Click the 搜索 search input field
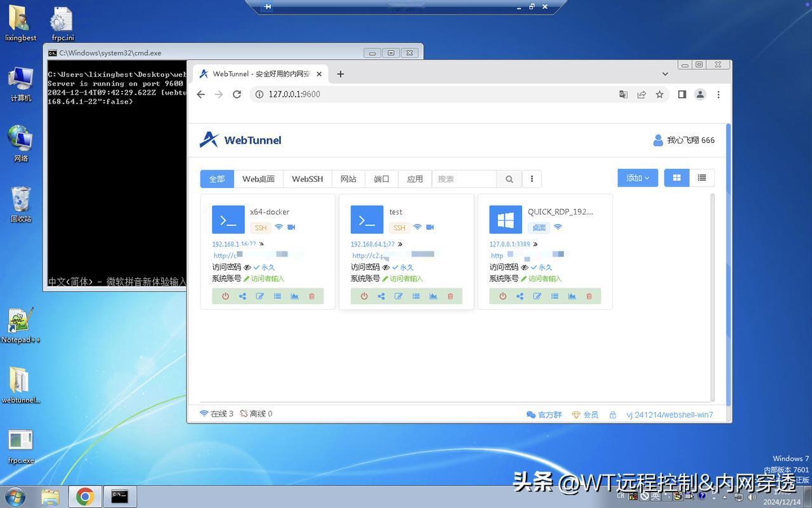The width and height of the screenshot is (812, 508). [x=464, y=179]
